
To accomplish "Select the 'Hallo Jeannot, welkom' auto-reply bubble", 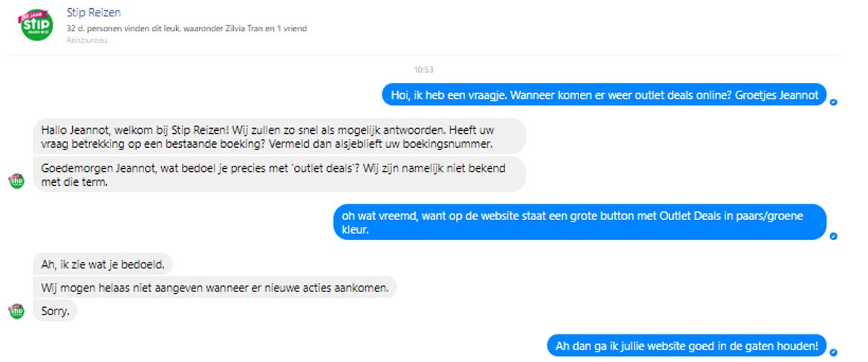I will 279,136.
